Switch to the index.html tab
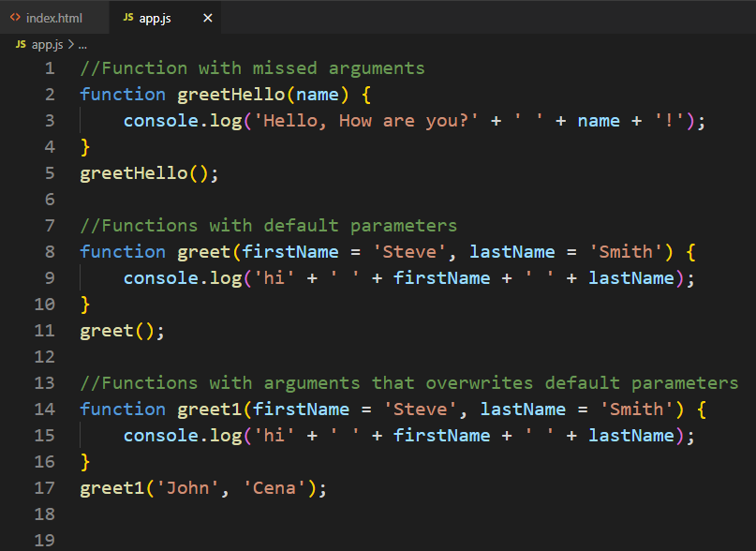Image resolution: width=756 pixels, height=551 pixels. coord(54,18)
